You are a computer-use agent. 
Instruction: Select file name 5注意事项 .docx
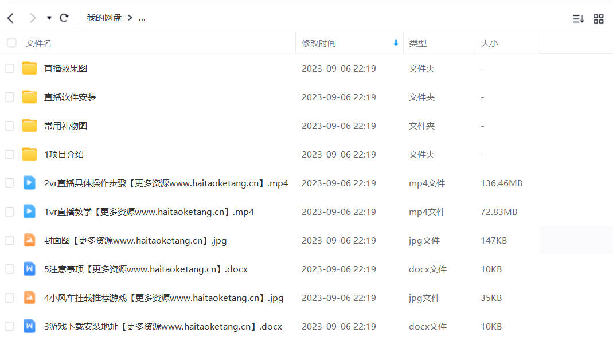pos(146,269)
